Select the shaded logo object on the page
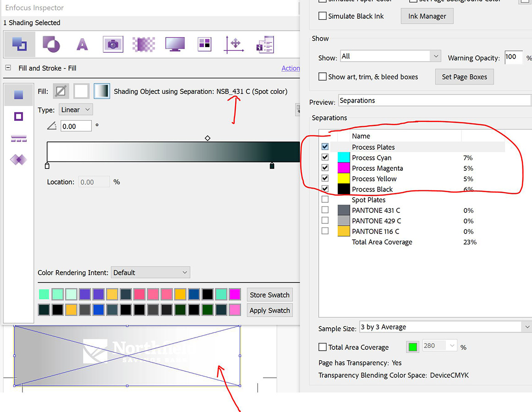 [x=127, y=356]
